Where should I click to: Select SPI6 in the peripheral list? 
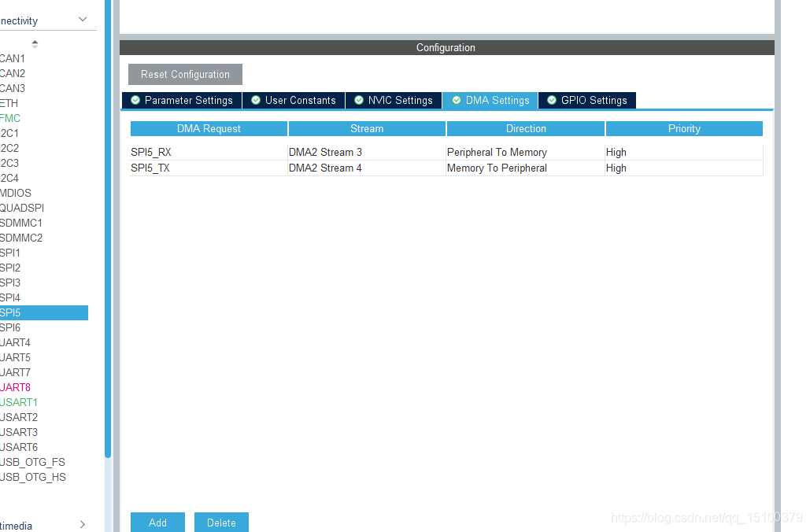10,328
